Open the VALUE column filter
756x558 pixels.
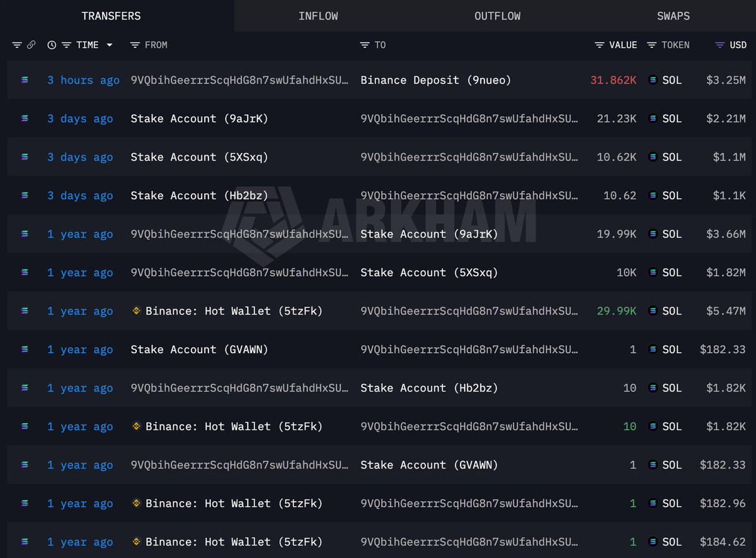pos(600,45)
